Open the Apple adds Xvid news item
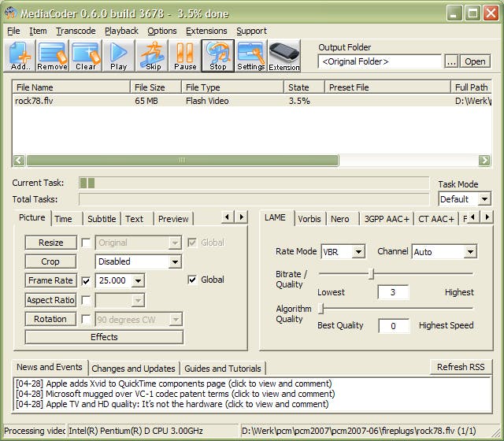The height and width of the screenshot is (441, 504). [x=174, y=384]
